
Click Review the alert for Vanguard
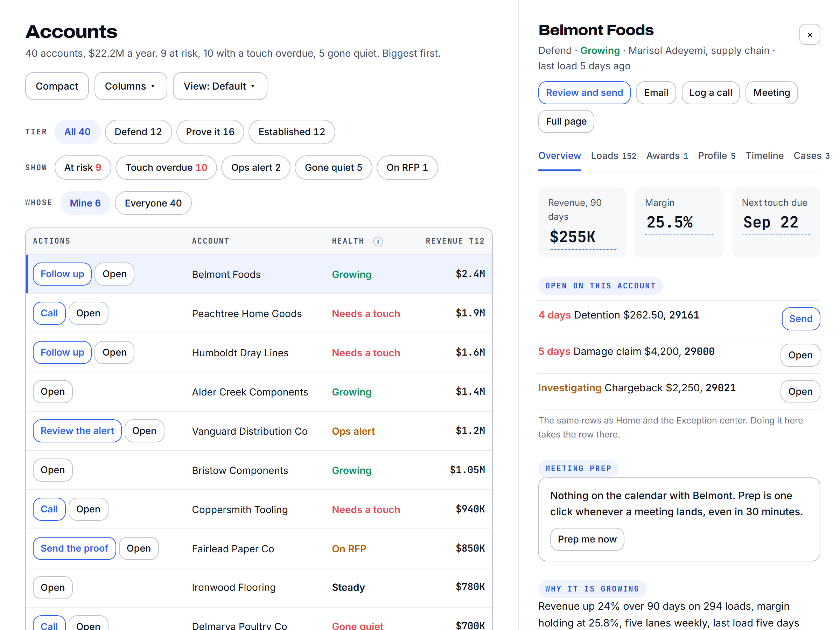(77, 430)
